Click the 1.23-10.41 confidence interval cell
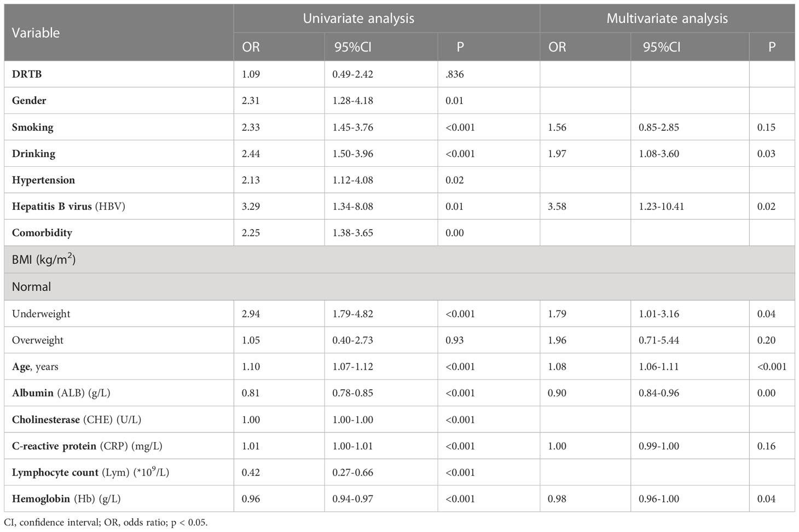The height and width of the screenshot is (532, 799). 661,207
